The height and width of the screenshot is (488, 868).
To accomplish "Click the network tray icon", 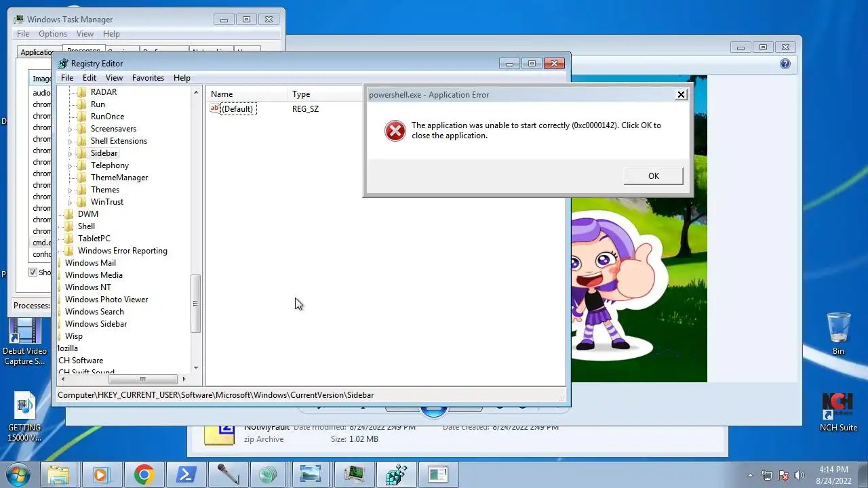I will coord(767,475).
